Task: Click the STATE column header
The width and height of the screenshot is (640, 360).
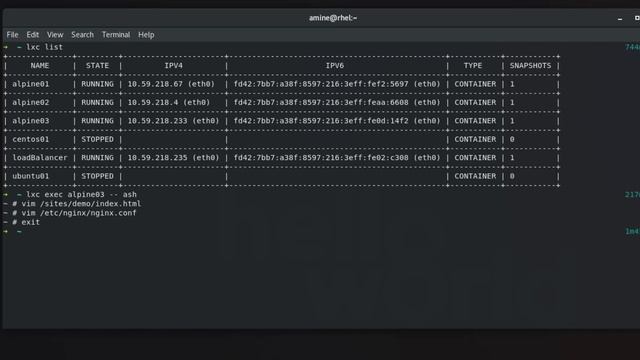Action: 97,65
